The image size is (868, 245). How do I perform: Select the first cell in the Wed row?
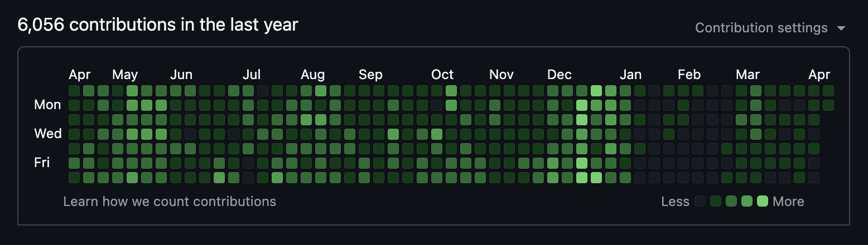[74, 134]
